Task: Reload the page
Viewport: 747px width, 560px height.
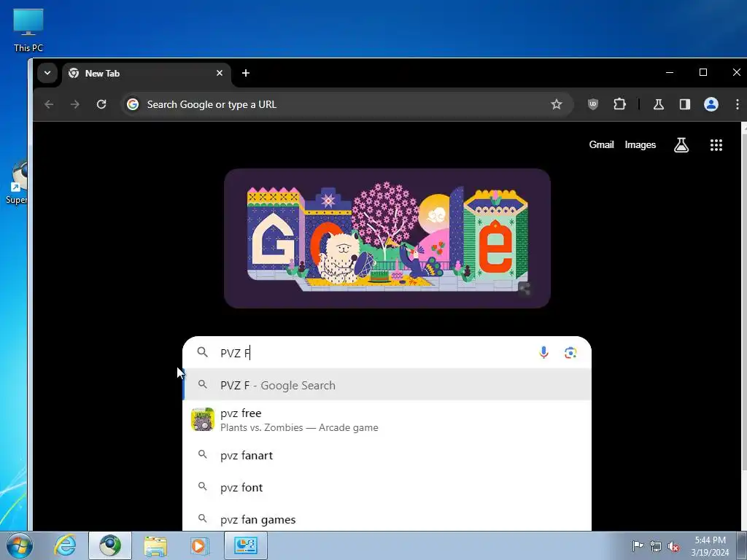Action: tap(101, 104)
